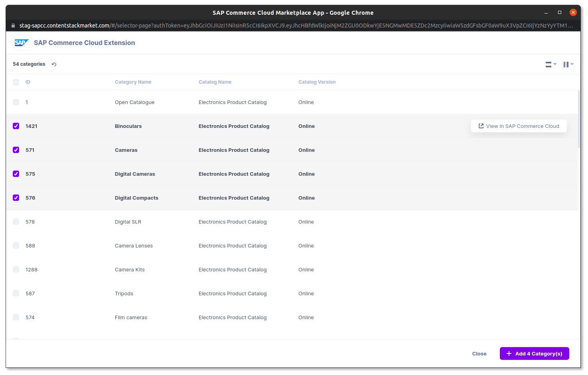Click Online version in Binoculars row

[306, 126]
